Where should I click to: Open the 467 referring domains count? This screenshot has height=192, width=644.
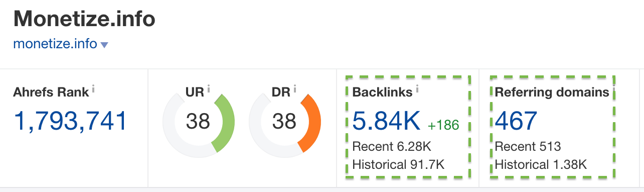click(516, 121)
